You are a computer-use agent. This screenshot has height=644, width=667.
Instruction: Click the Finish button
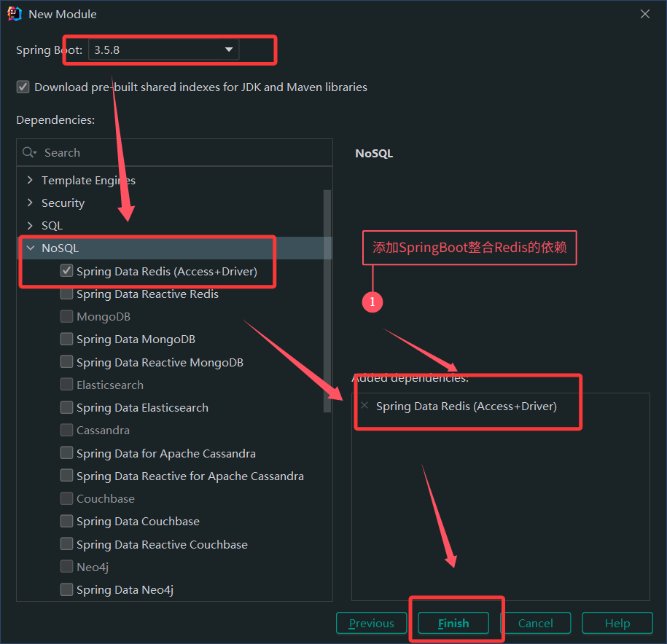tap(453, 623)
